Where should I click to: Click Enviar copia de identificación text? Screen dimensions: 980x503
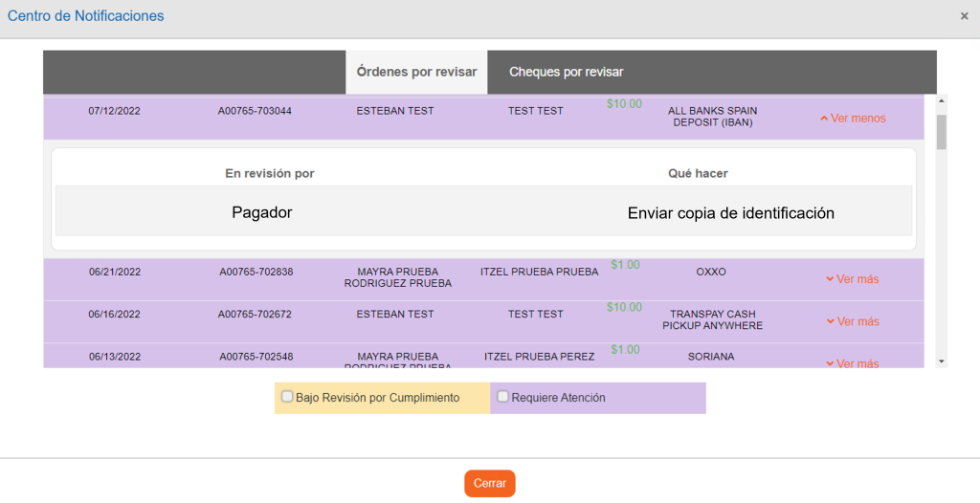[730, 213]
